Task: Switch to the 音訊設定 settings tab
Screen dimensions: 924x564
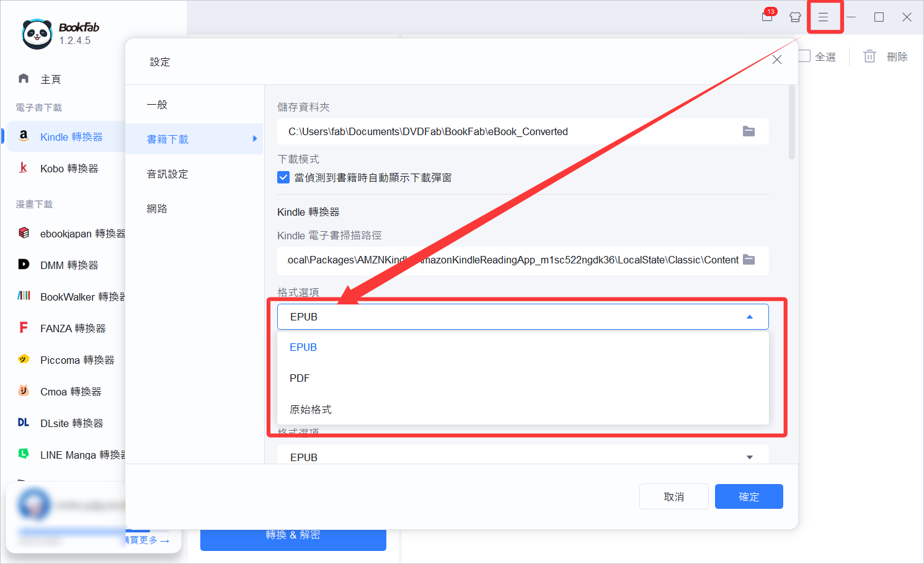Action: coord(194,174)
